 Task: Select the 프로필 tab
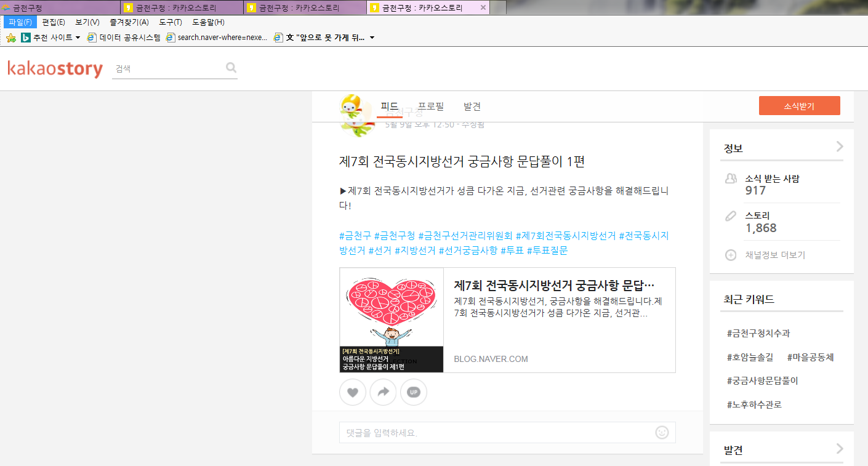pyautogui.click(x=431, y=106)
